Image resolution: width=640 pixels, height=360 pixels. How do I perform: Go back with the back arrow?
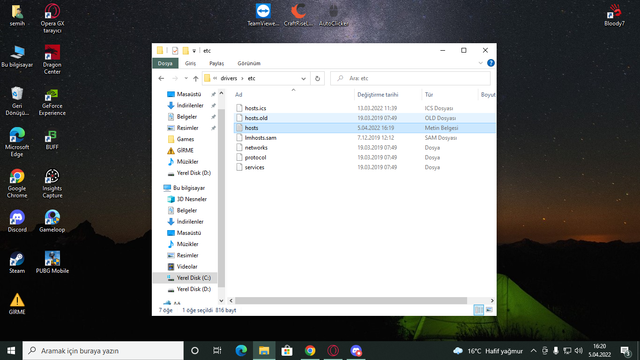point(161,78)
